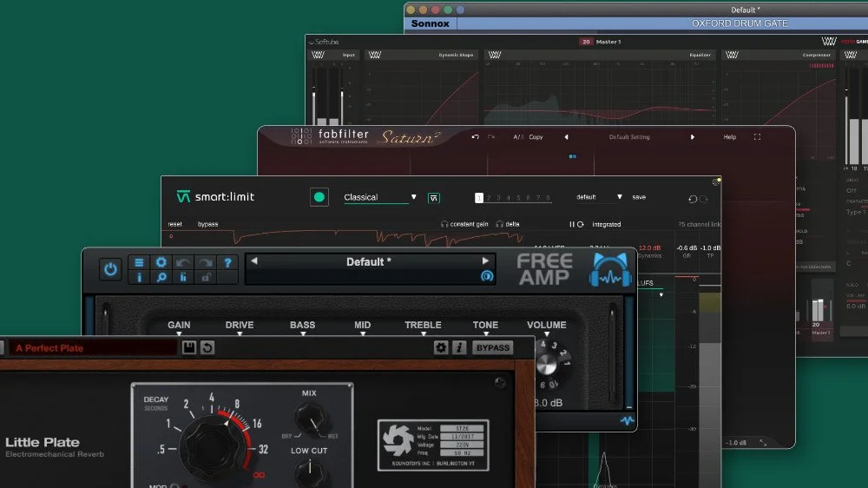Click the Free Amp magnifier icon
Viewport: 868px width, 488px height.
(161, 277)
